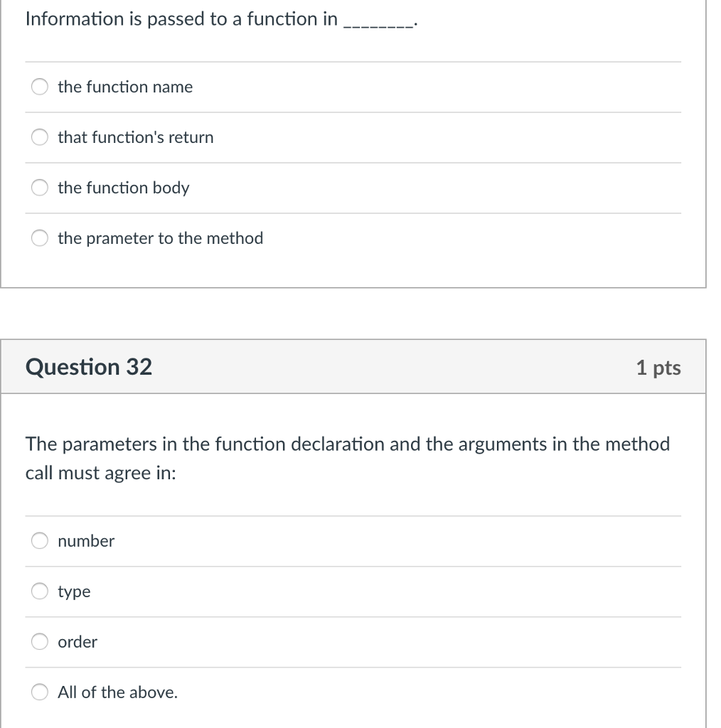Screen dimensions: 721x728
Task: Click the empty circle beside "type"
Action: pyautogui.click(x=39, y=591)
